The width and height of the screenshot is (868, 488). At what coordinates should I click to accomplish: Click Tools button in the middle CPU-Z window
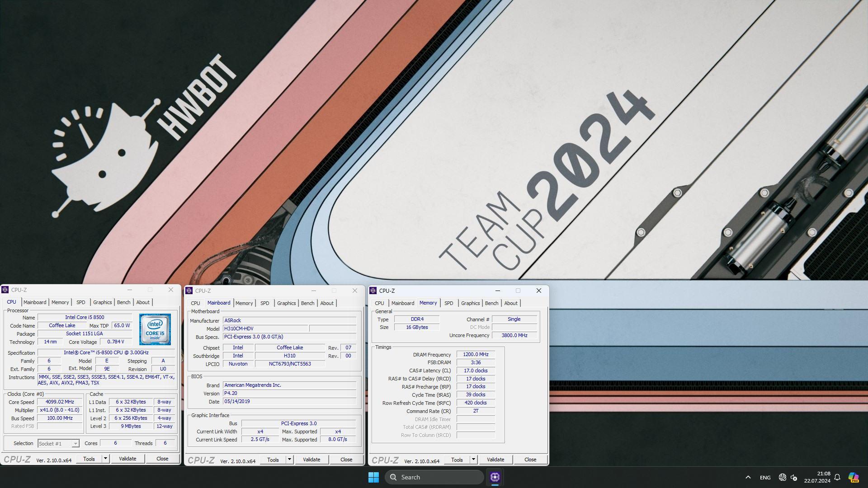pyautogui.click(x=273, y=460)
